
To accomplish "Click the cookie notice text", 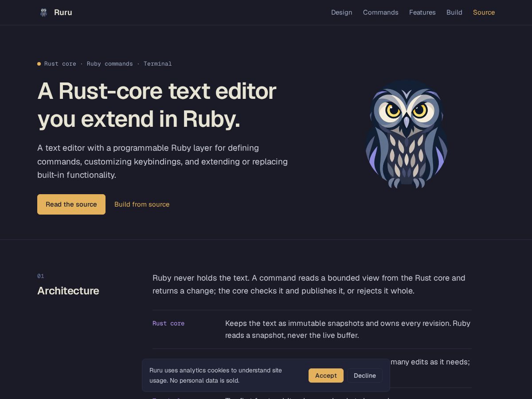I will tap(216, 376).
